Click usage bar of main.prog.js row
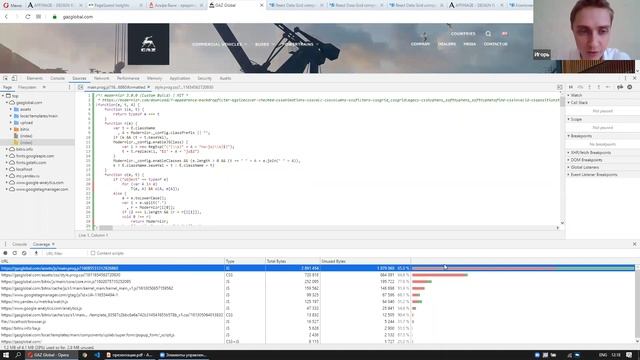The image size is (640, 360). [523, 268]
